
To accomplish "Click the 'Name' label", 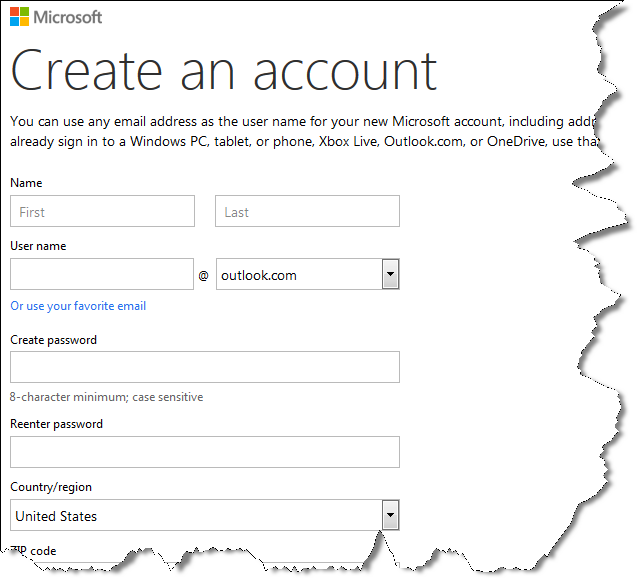I will (26, 183).
